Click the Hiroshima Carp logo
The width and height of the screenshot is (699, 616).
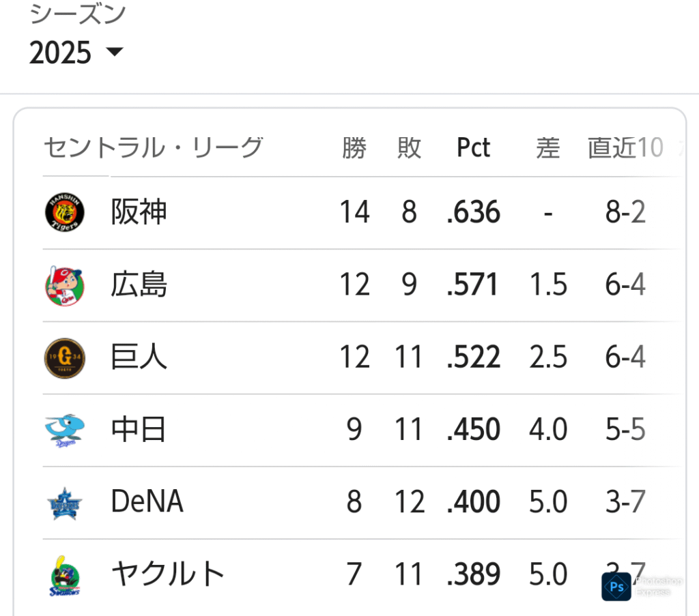point(65,286)
